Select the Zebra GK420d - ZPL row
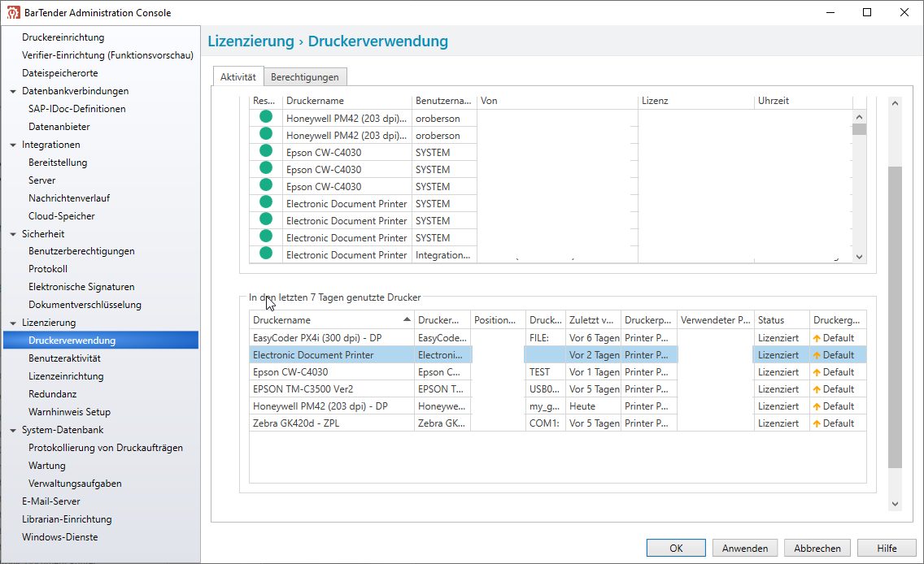The image size is (924, 564). 557,423
